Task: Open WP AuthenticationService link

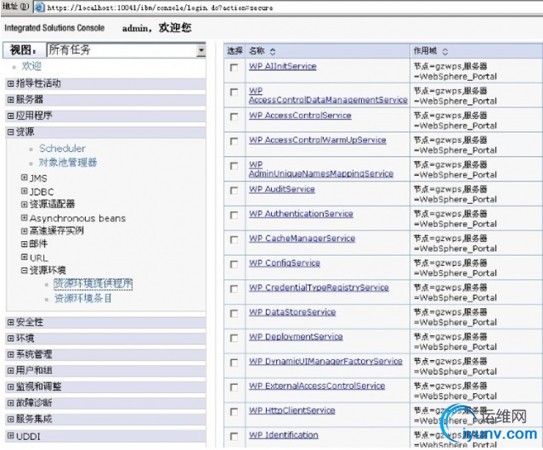Action: pyautogui.click(x=301, y=214)
